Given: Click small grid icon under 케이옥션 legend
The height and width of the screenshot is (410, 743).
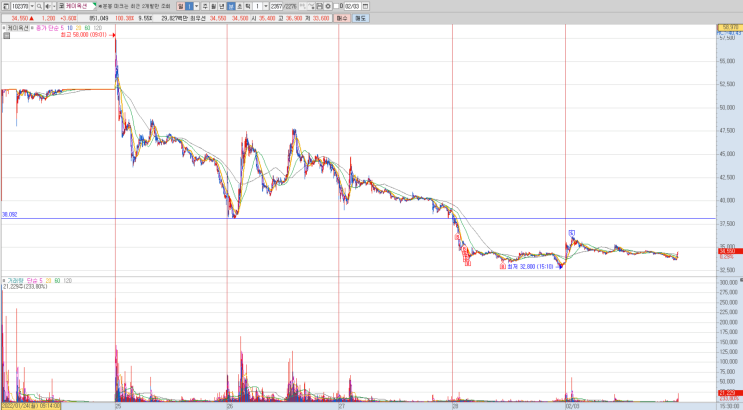Looking at the screenshot, I should (6, 36).
